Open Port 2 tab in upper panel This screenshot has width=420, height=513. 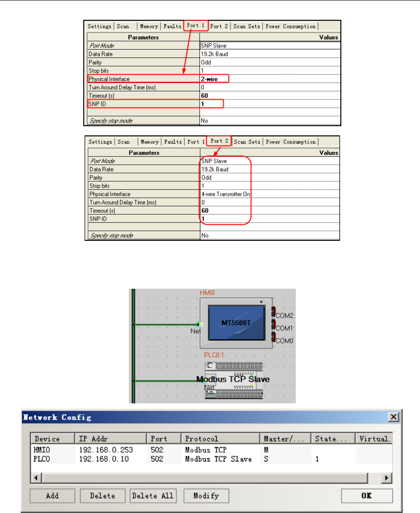(219, 26)
